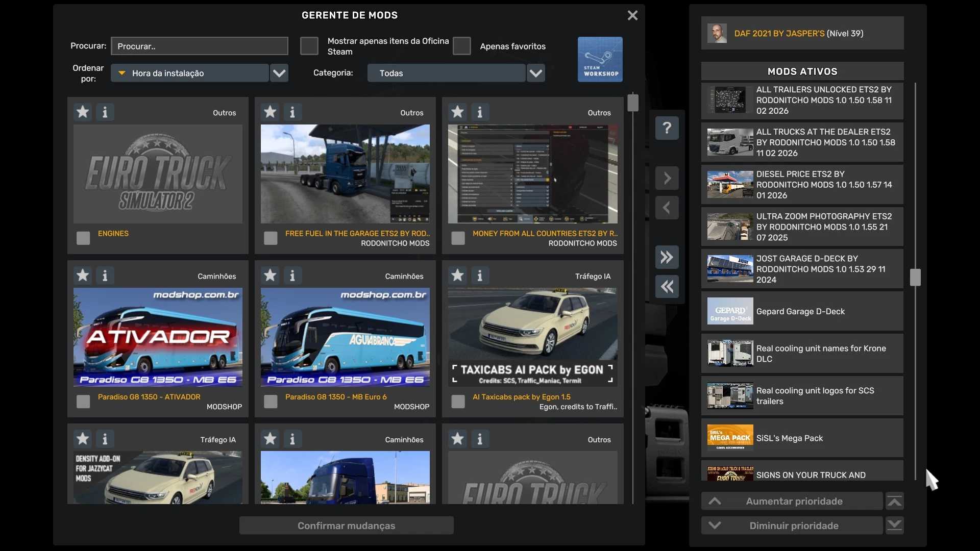980x551 pixels.
Task: Expand the 'Hora da instalação' sort dropdown
Action: [x=279, y=73]
